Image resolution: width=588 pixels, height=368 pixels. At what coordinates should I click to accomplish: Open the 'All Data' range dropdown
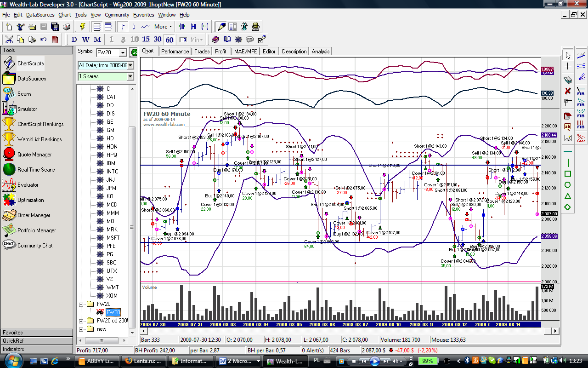click(130, 65)
